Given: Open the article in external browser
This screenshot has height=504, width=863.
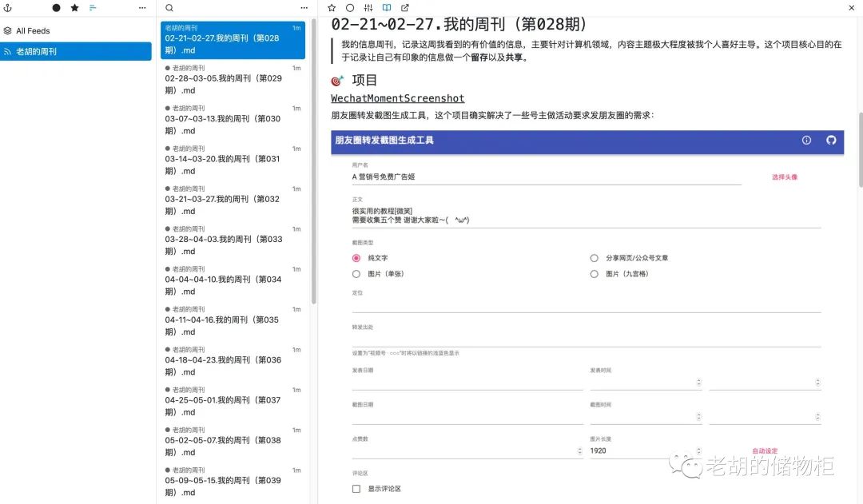Looking at the screenshot, I should 405,8.
